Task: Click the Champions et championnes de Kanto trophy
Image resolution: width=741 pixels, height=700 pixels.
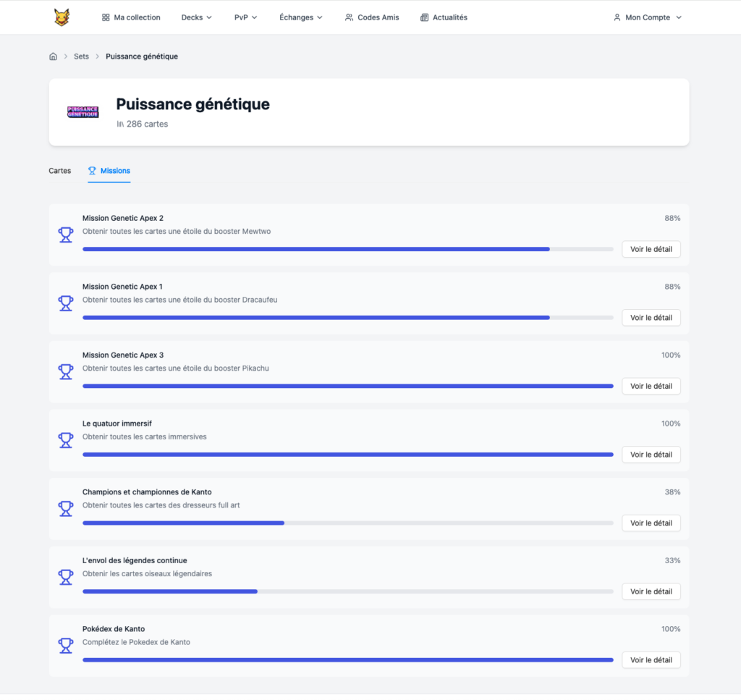Action: point(66,509)
